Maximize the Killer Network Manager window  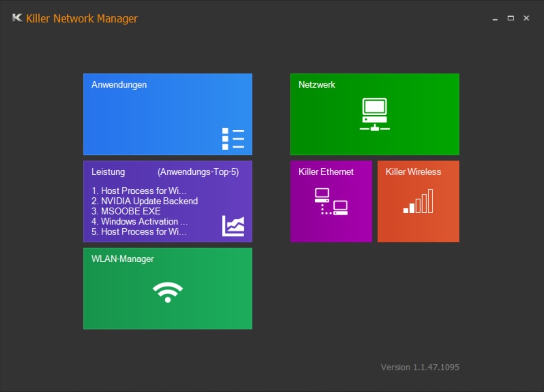(511, 18)
